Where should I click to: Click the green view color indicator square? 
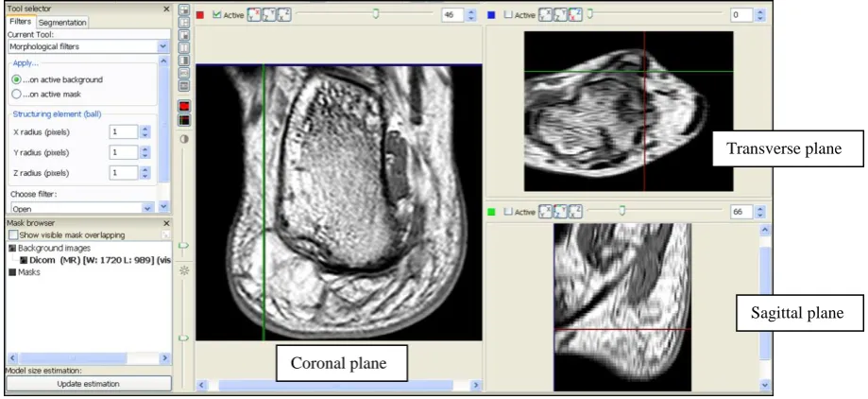[491, 212]
